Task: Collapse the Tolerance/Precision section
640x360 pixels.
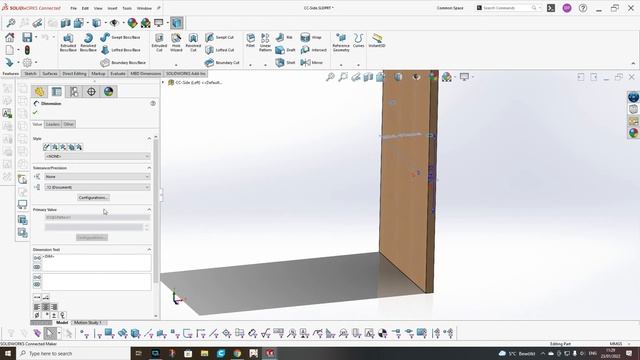Action: point(149,168)
